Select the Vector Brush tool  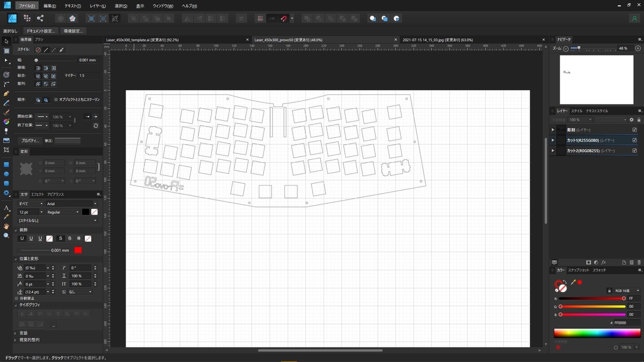6,112
